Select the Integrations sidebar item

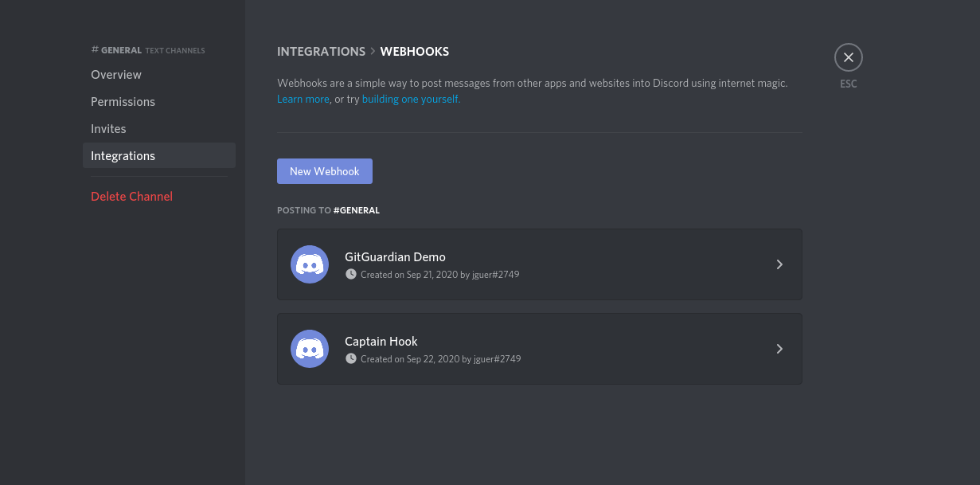(x=159, y=156)
